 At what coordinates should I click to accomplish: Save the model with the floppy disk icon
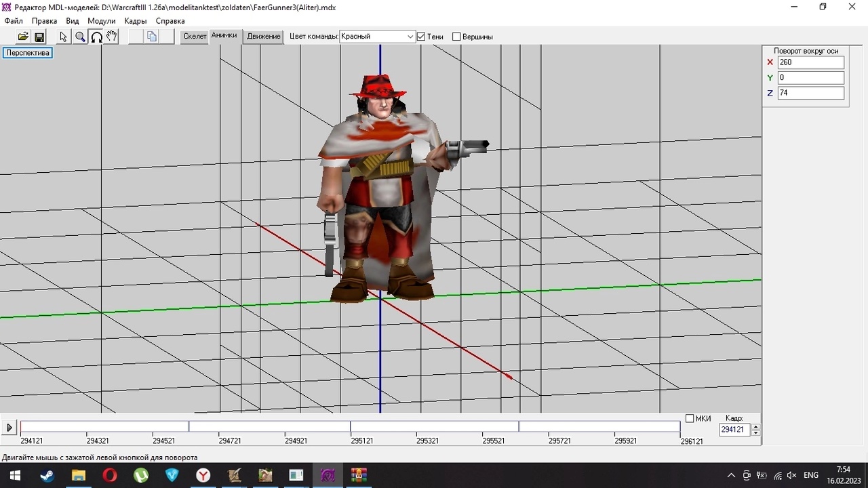click(39, 37)
